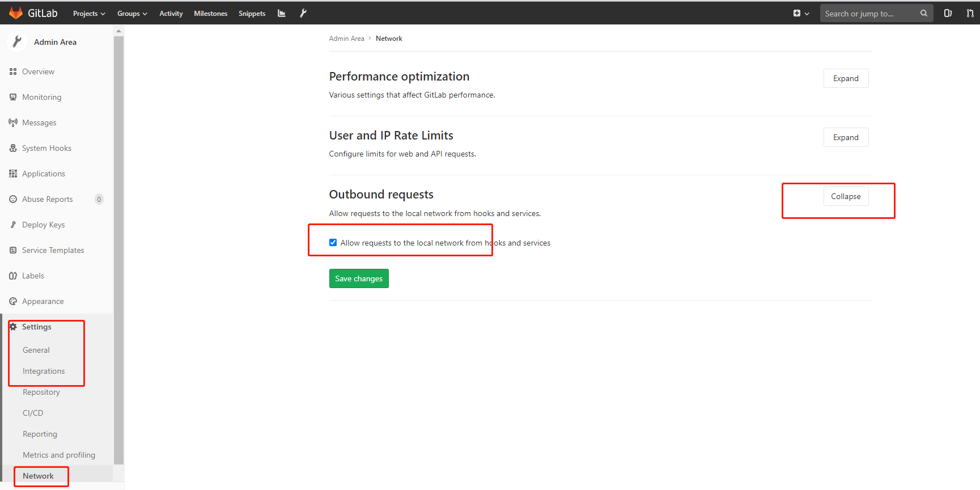The height and width of the screenshot is (490, 980).
Task: Open the merge requests icon in navbar
Action: click(x=970, y=13)
